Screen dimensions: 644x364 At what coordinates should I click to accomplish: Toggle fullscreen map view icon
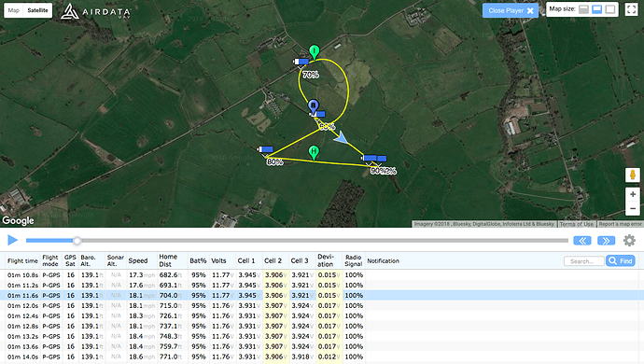pyautogui.click(x=631, y=9)
